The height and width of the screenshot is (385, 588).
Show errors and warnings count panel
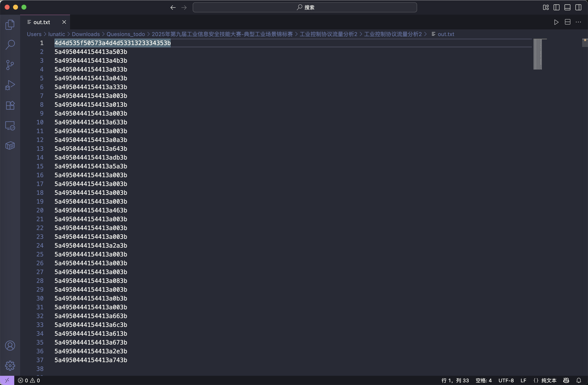pos(29,380)
